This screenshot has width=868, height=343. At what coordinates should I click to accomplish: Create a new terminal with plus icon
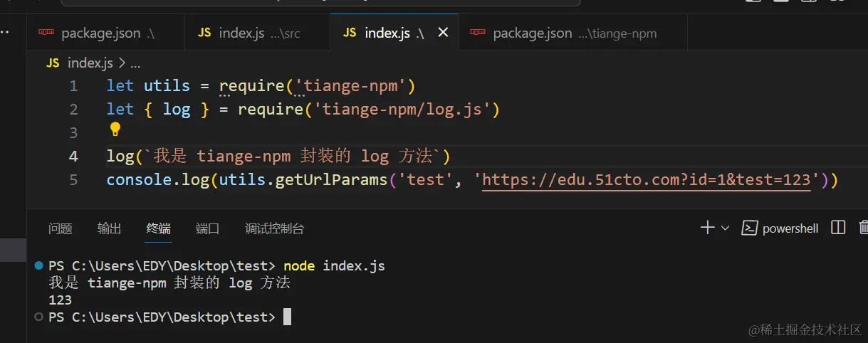[x=707, y=228]
